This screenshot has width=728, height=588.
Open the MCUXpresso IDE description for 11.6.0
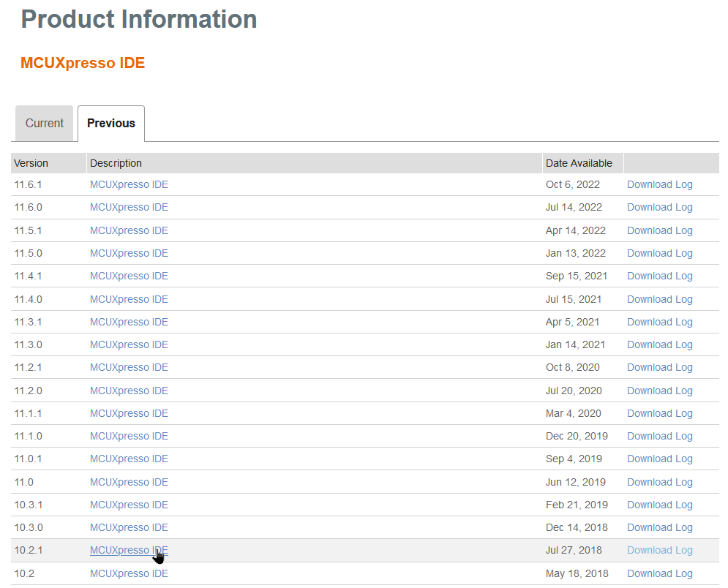129,207
